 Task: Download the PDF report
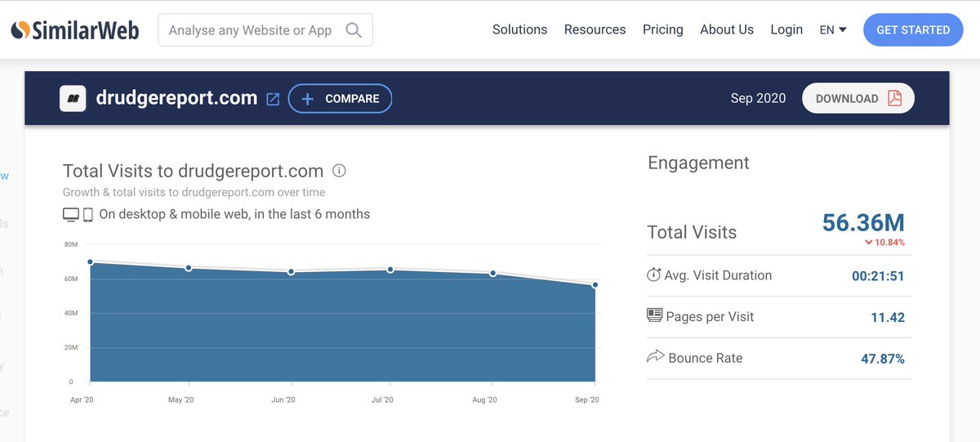[x=858, y=98]
